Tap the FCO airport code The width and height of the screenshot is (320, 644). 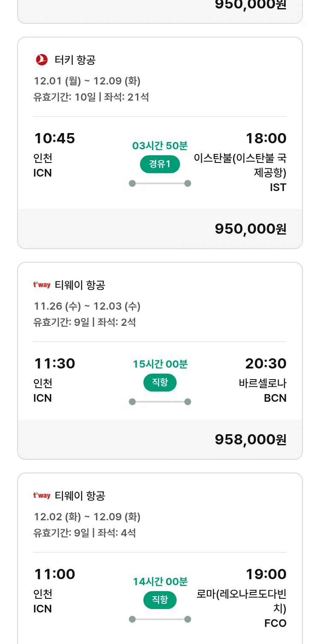point(275,623)
